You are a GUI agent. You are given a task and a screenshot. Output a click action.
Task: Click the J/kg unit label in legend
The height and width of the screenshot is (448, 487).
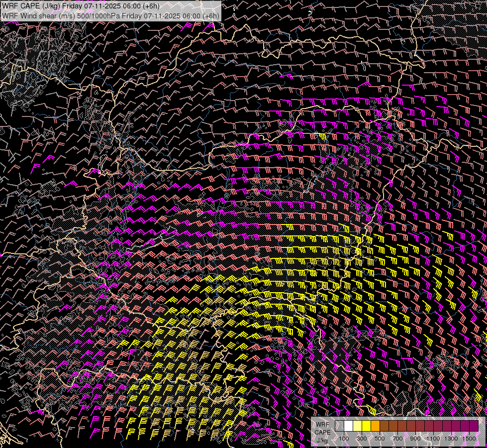pyautogui.click(x=322, y=440)
